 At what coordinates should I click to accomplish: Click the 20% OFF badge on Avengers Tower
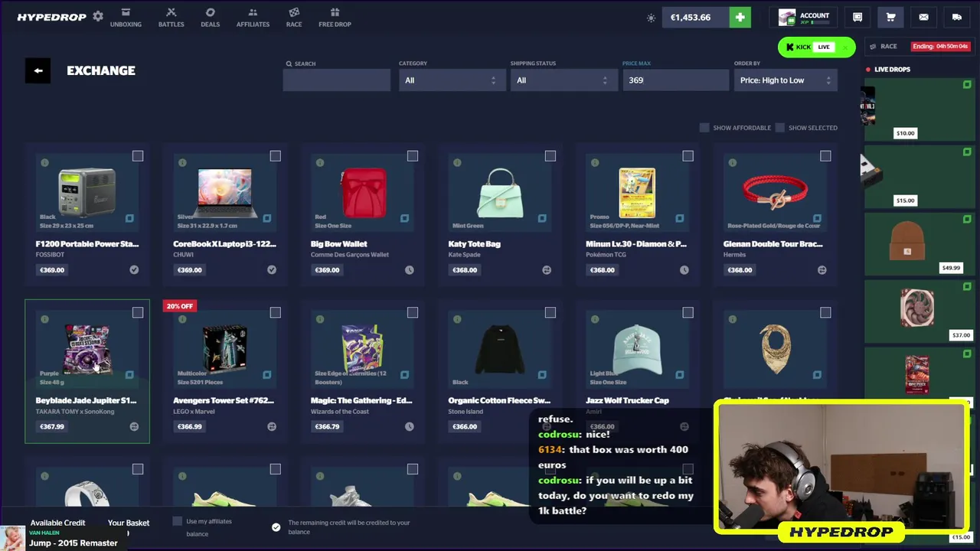tap(179, 306)
